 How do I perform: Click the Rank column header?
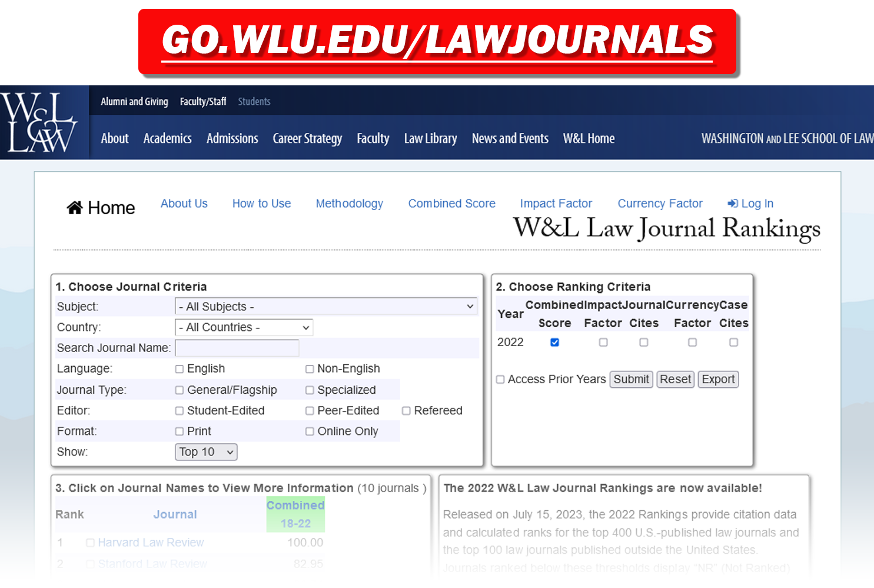pos(69,514)
